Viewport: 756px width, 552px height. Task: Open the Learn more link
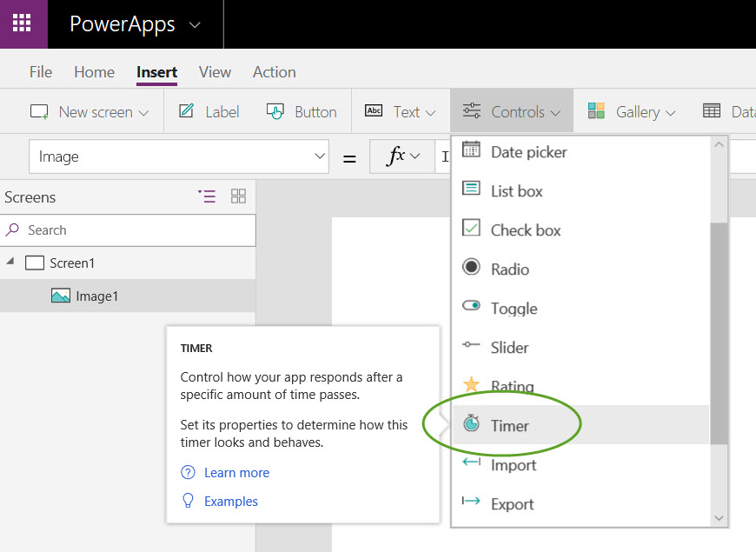coord(236,472)
